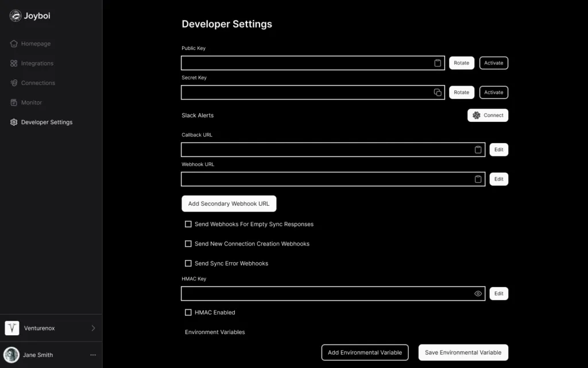588x368 pixels.
Task: Click the Developer Settings gear icon
Action: [14, 122]
